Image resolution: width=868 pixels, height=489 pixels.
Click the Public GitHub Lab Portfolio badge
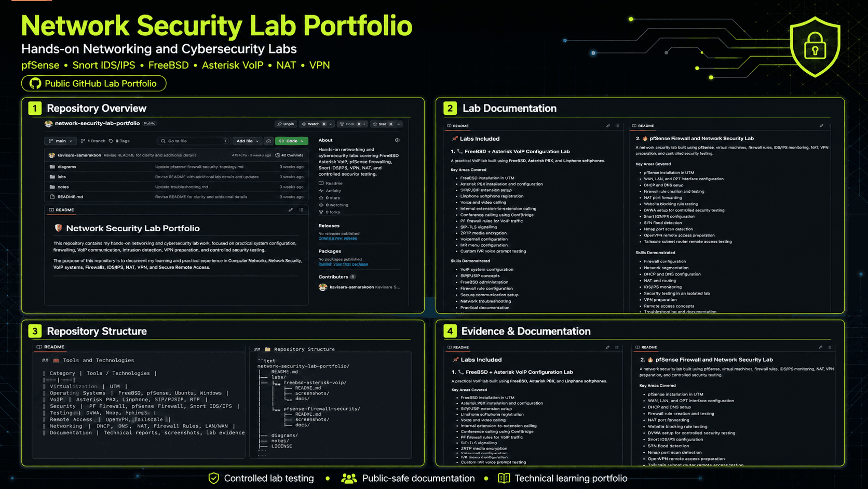(x=93, y=83)
